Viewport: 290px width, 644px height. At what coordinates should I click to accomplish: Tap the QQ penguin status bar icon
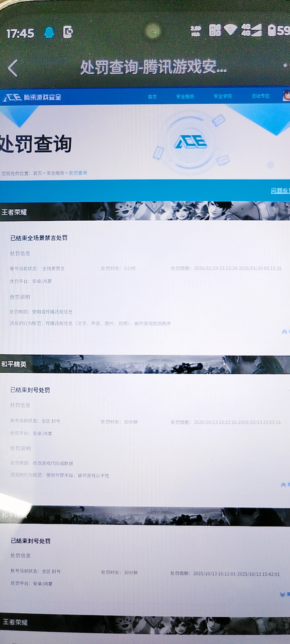pos(49,33)
